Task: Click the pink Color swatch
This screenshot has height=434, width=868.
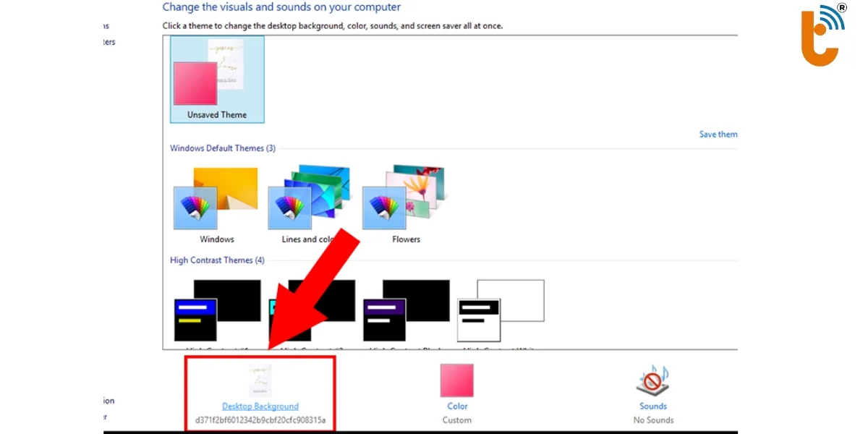Action: coord(457,380)
